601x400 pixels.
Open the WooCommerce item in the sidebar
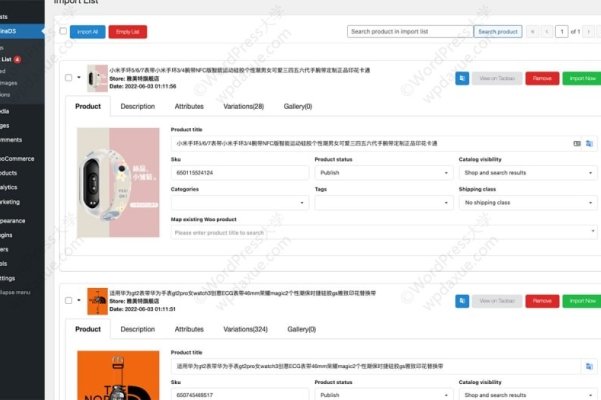click(x=17, y=159)
